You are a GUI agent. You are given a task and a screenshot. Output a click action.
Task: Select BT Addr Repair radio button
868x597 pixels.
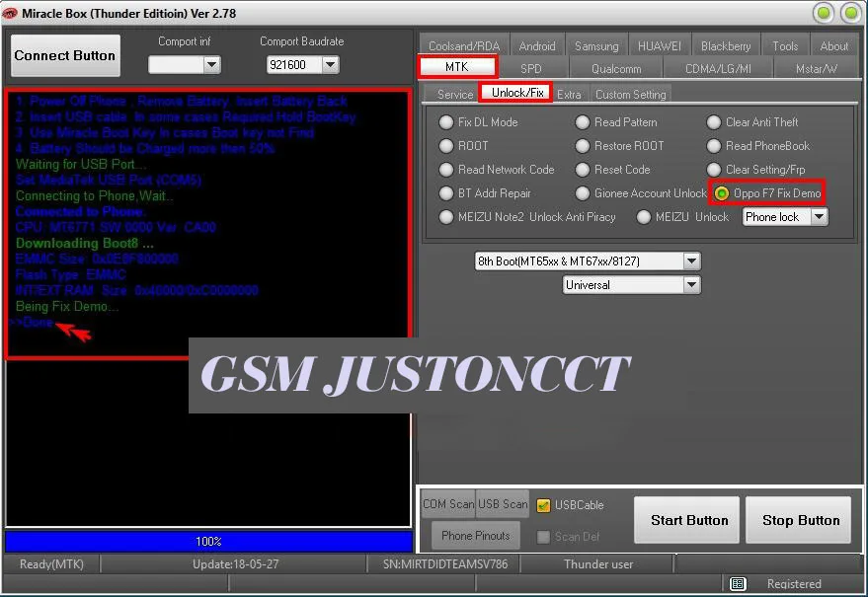446,193
